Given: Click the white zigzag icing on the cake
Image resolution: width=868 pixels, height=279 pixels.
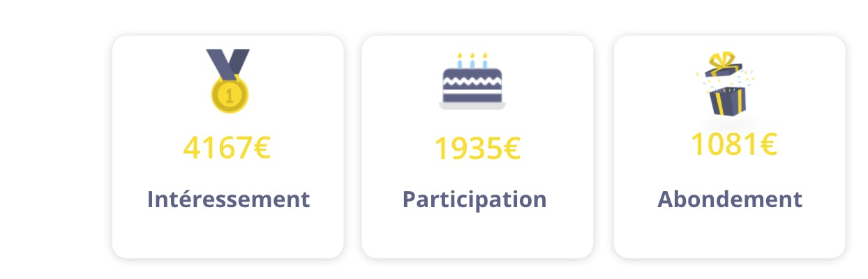Looking at the screenshot, I should [472, 82].
